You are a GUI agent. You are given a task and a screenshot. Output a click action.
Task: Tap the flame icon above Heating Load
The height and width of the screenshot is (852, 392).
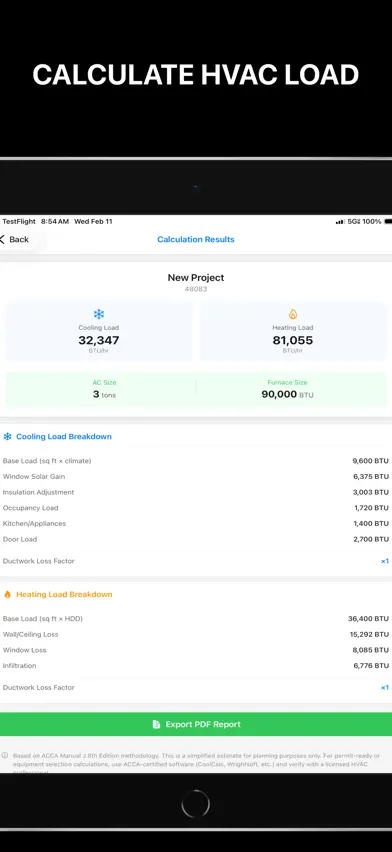[x=293, y=314]
